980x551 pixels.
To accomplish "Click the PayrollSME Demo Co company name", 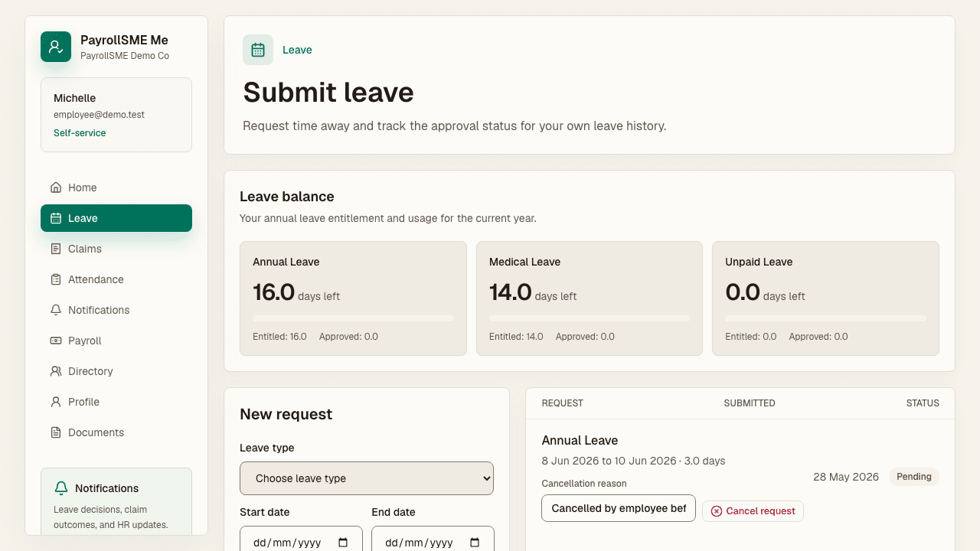I will 125,56.
